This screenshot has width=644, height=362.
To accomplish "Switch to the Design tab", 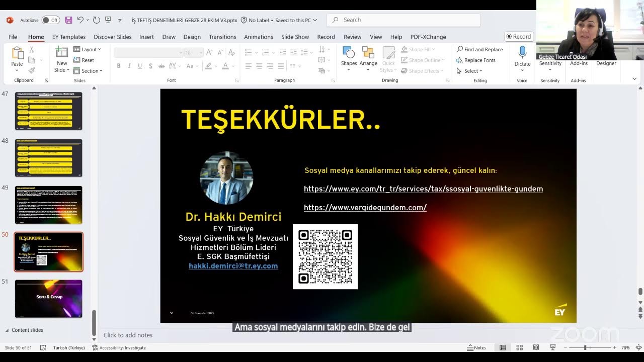I will (x=192, y=37).
